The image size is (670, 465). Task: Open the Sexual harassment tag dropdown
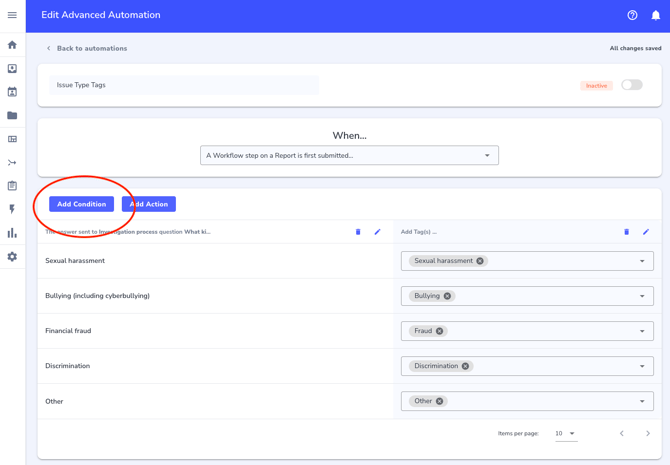click(642, 261)
